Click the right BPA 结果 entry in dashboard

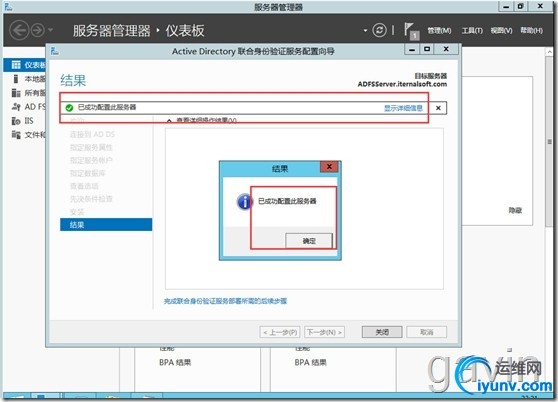[310, 363]
